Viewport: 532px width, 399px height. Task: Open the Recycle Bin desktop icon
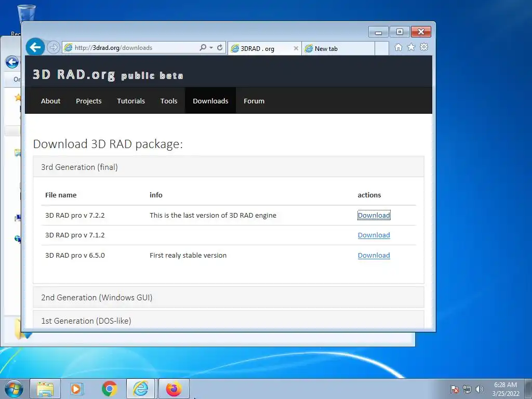26,14
